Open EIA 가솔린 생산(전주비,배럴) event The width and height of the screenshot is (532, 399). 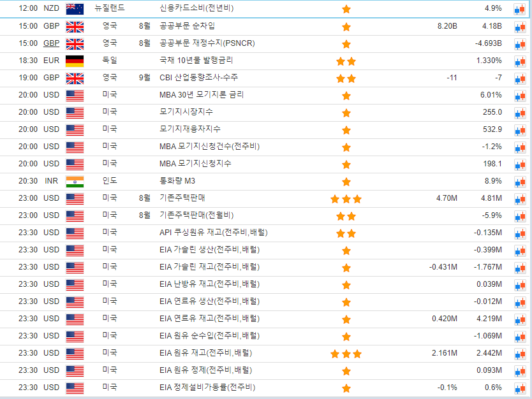[209, 250]
